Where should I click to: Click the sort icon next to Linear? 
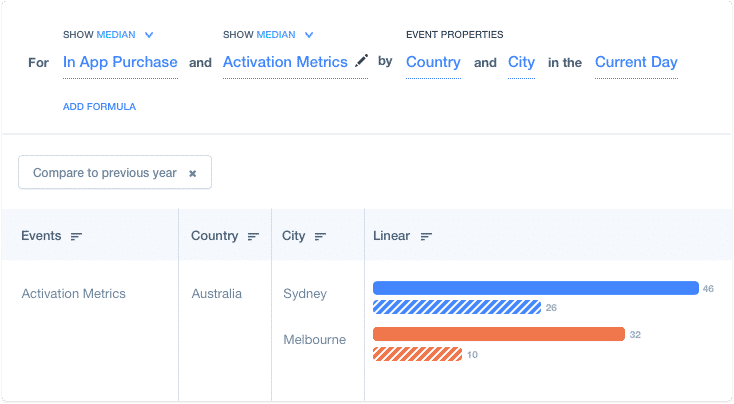click(426, 237)
